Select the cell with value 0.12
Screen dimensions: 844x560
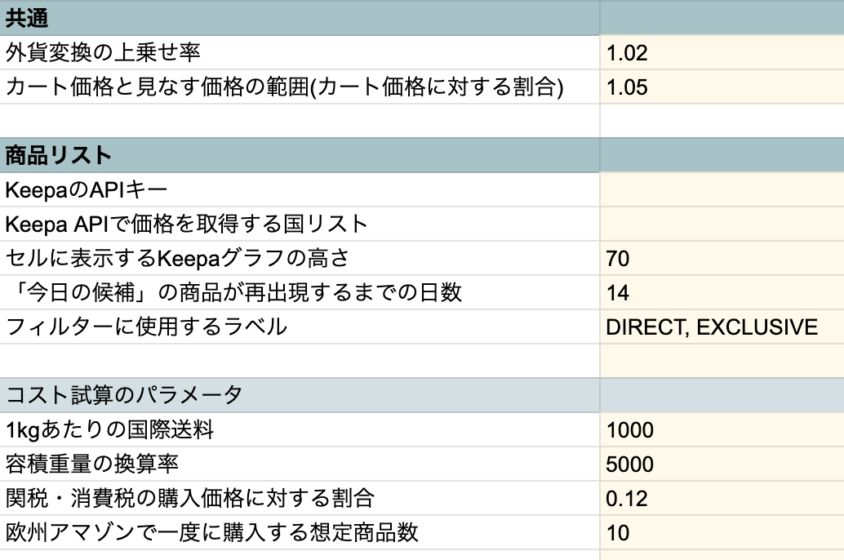pyautogui.click(x=720, y=498)
